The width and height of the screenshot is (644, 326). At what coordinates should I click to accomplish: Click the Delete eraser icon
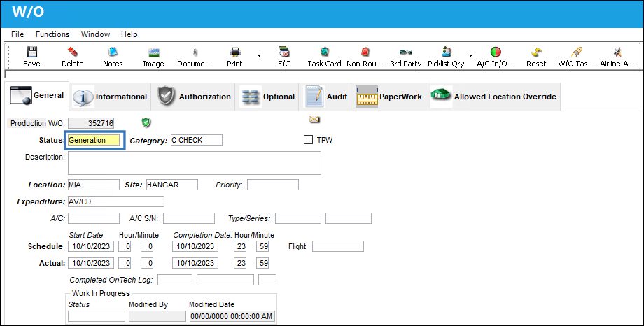pyautogui.click(x=72, y=52)
